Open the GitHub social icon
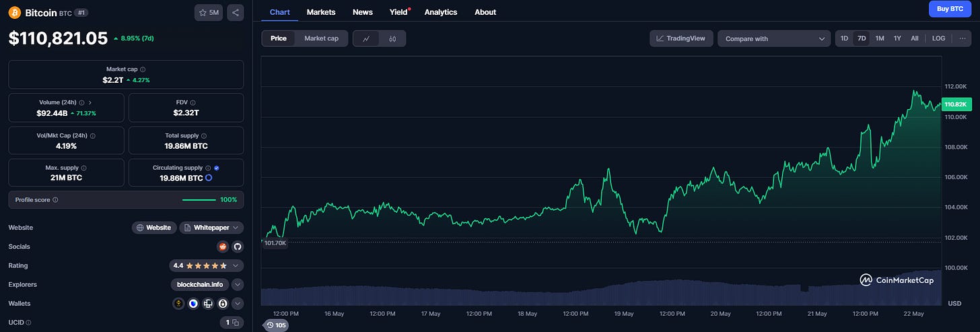980x332 pixels. coord(237,246)
